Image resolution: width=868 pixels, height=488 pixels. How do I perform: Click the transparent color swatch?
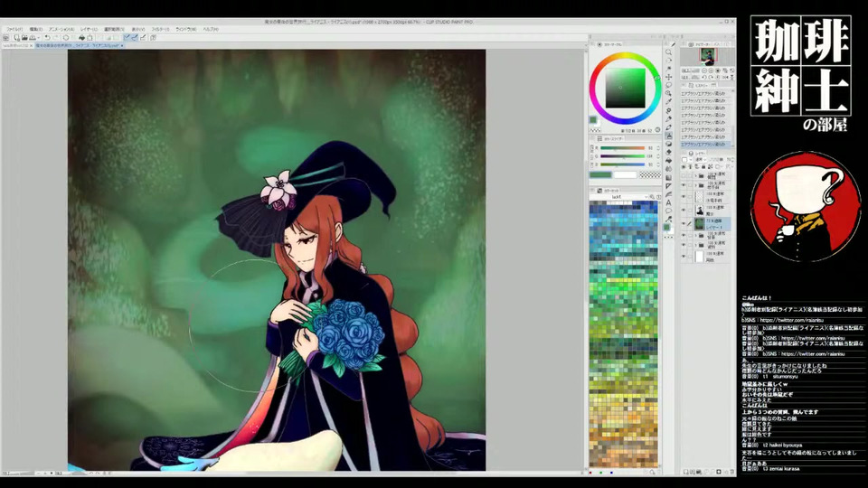click(x=650, y=174)
